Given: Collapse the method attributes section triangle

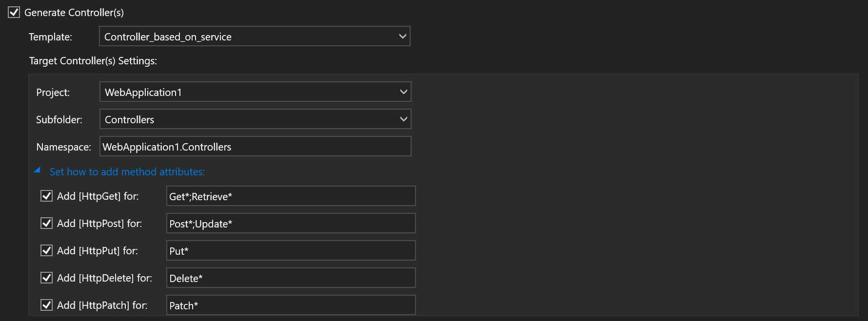Looking at the screenshot, I should (37, 170).
